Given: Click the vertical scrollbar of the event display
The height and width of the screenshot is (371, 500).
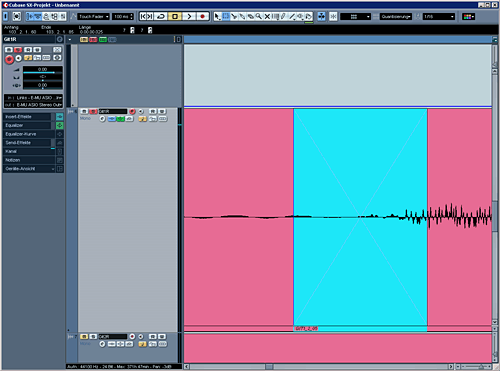Looking at the screenshot, I should (495, 197).
